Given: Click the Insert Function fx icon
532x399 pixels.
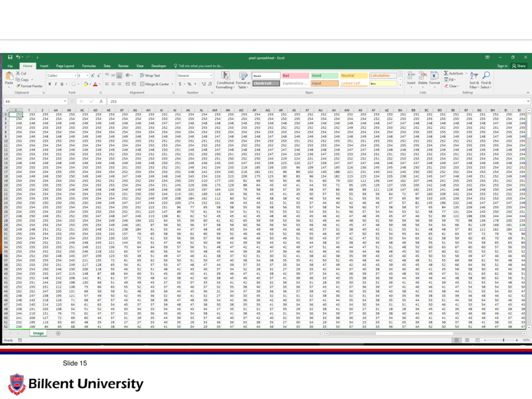Looking at the screenshot, I should [101, 101].
